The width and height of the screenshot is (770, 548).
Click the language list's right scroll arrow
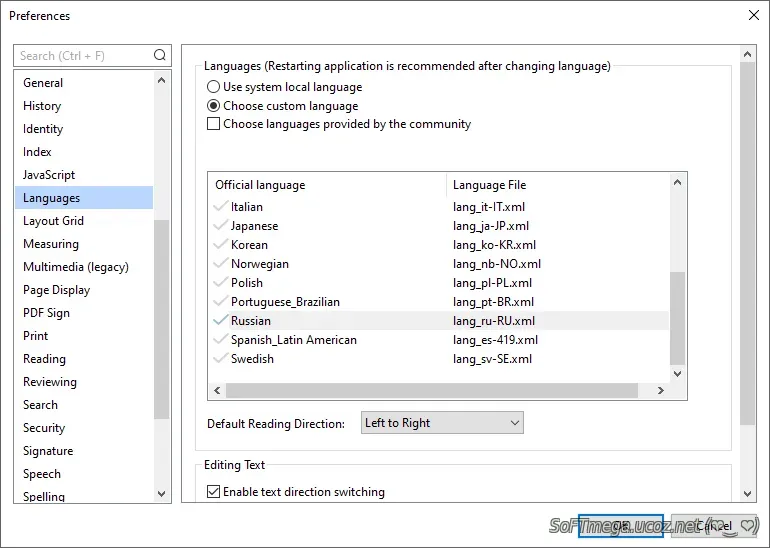(x=659, y=391)
